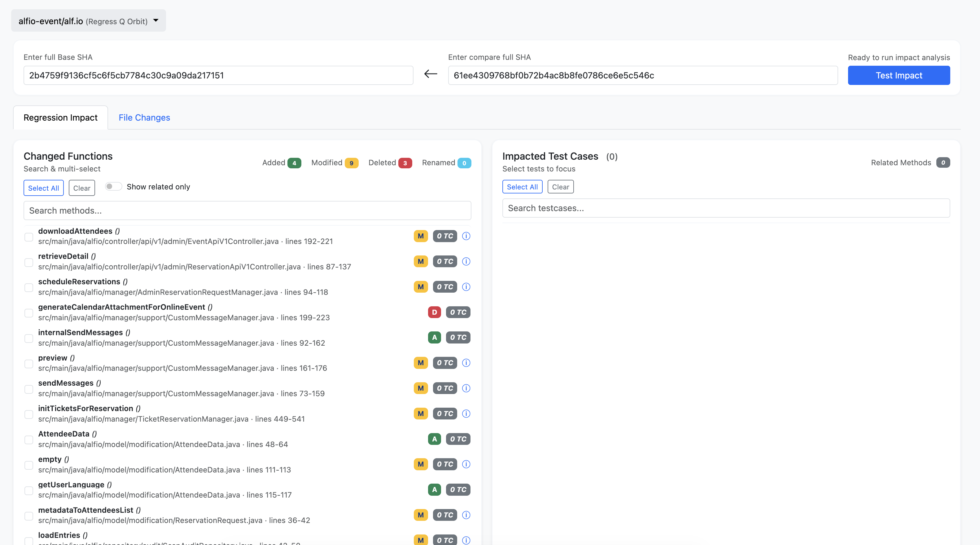Click 'Ready to run impact analysis' status text
The image size is (980, 545).
(899, 58)
